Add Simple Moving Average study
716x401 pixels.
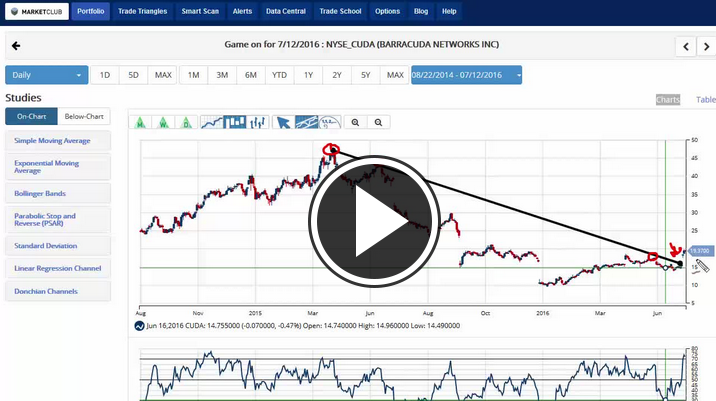pyautogui.click(x=58, y=141)
